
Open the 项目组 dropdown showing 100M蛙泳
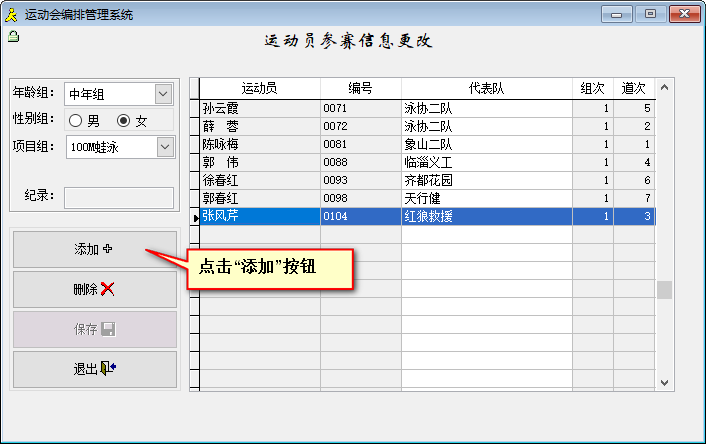coord(164,147)
